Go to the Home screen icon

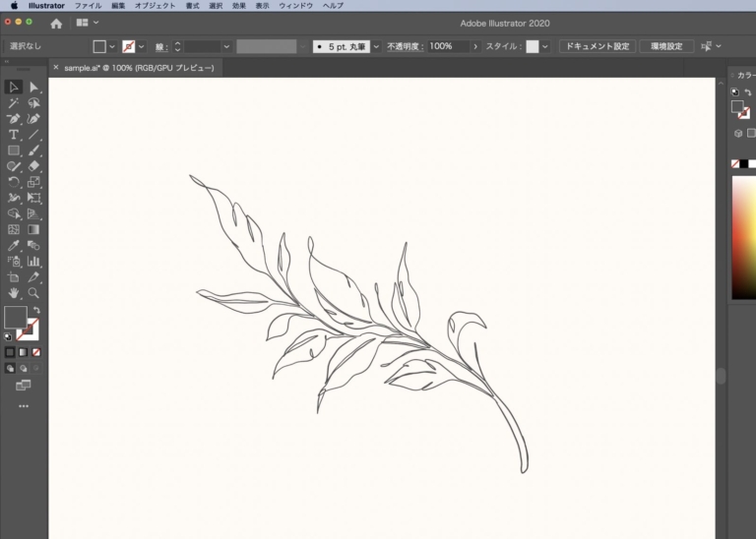point(56,23)
